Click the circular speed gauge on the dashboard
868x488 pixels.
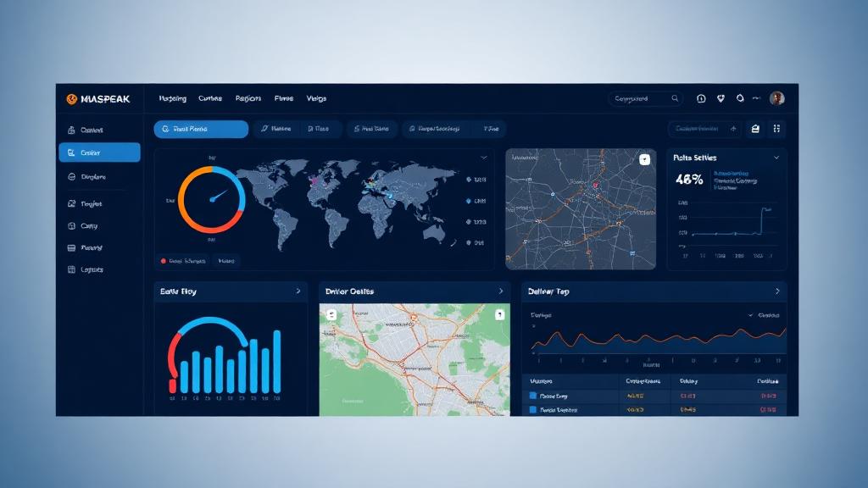coord(212,202)
